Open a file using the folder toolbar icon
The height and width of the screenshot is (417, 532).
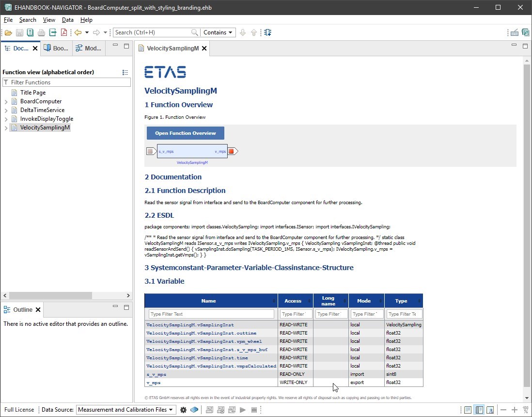(x=8, y=32)
